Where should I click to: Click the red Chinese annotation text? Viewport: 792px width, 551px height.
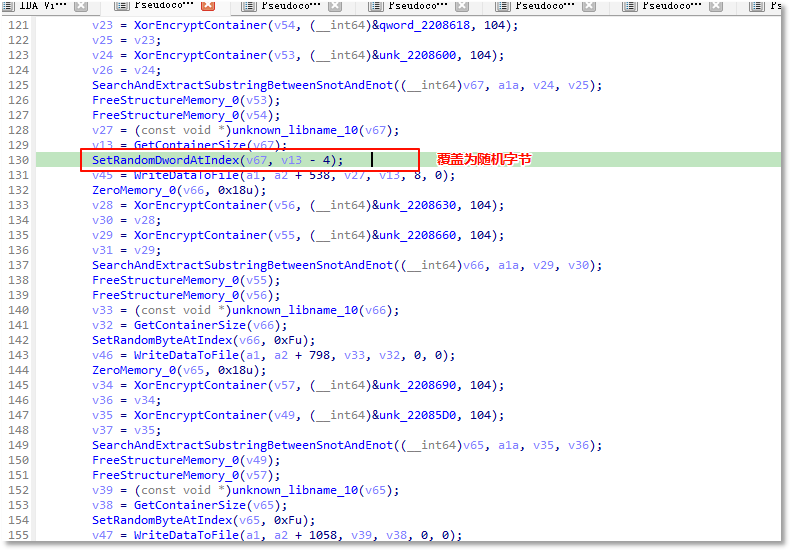[x=484, y=160]
